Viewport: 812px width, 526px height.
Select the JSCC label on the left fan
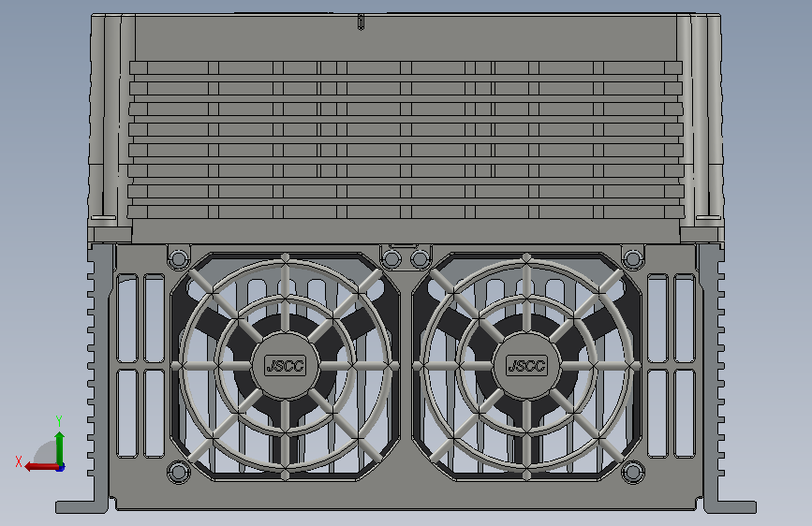click(286, 366)
